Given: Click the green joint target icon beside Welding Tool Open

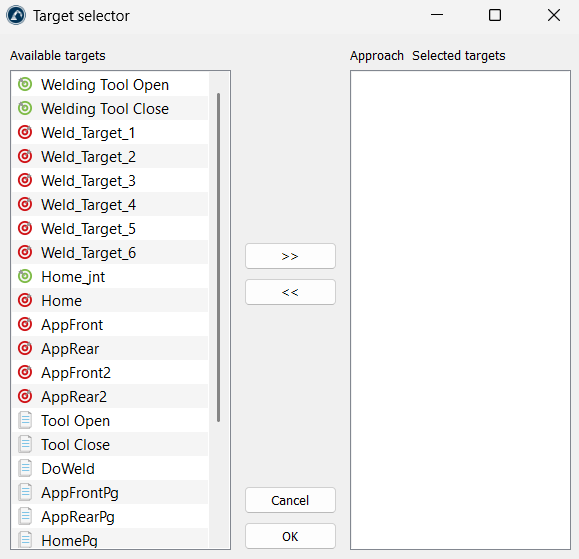Looking at the screenshot, I should coord(25,84).
